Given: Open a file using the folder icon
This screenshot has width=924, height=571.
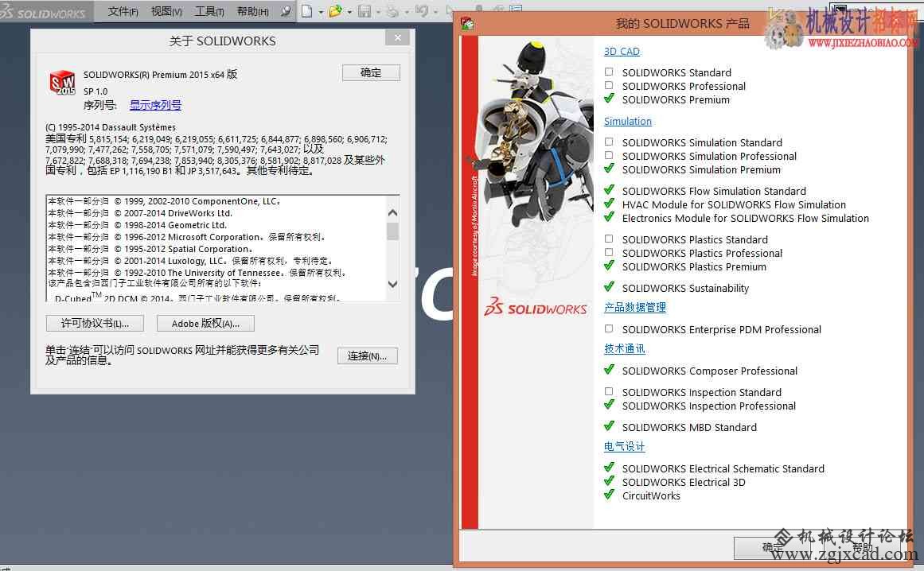Looking at the screenshot, I should click(335, 11).
